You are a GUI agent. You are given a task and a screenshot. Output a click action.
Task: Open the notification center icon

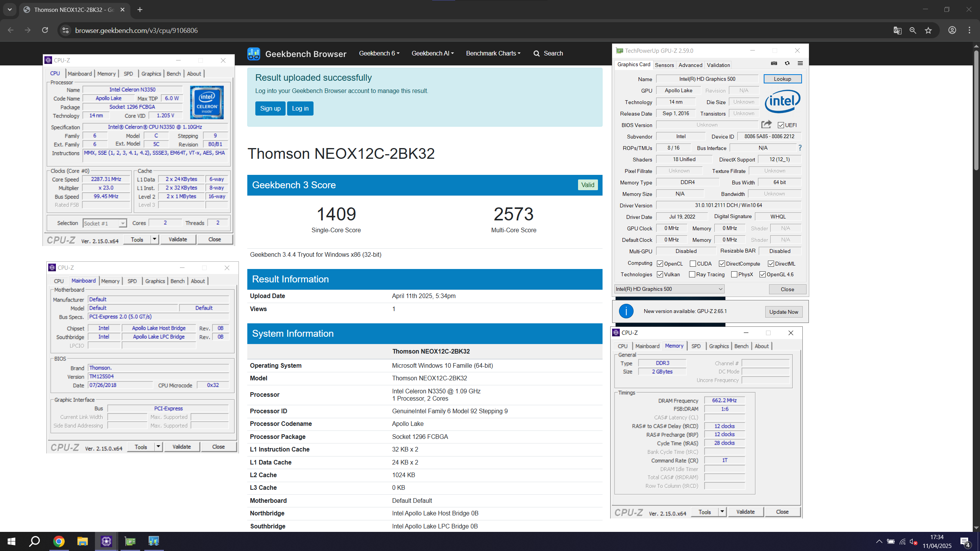[x=965, y=542]
